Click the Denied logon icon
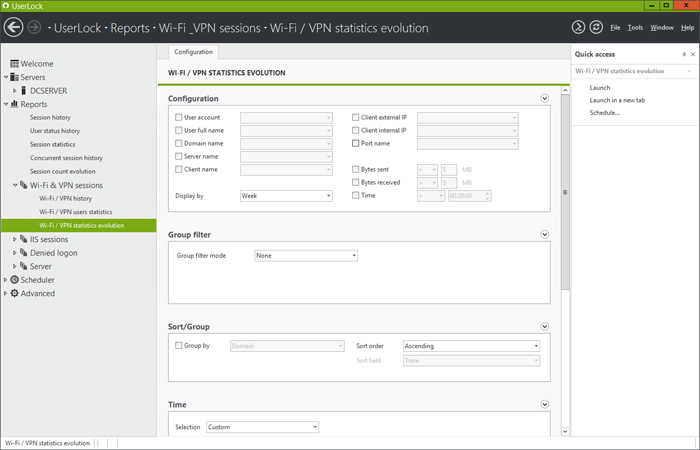 point(24,253)
